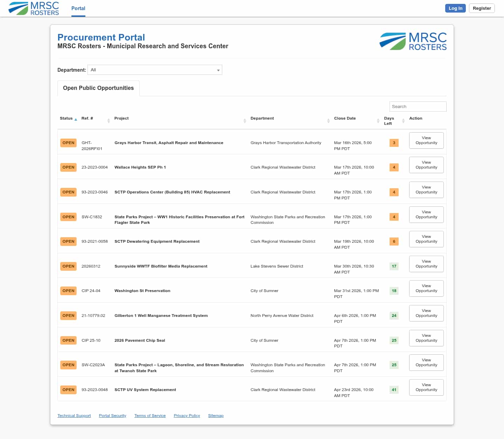View Opportunity for Gilberton 1 Well Manganese Treatment

point(426,313)
